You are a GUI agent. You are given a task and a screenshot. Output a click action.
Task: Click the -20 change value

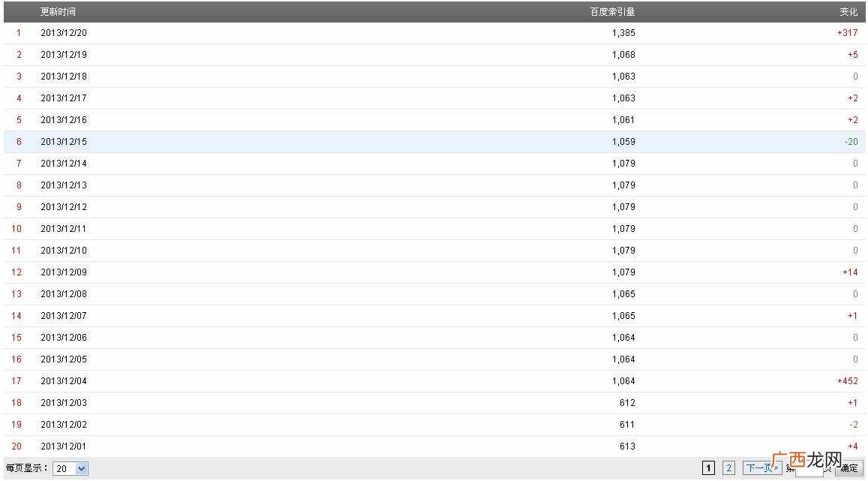pyautogui.click(x=851, y=142)
